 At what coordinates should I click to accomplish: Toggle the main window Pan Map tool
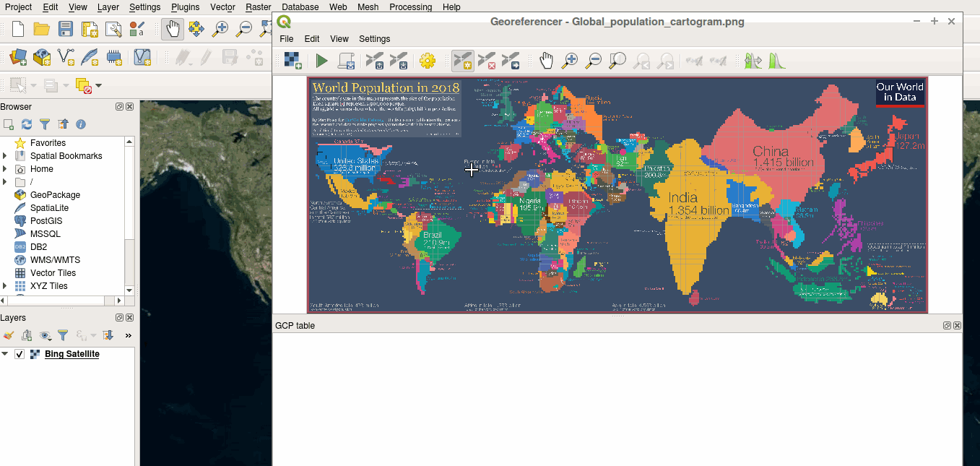point(172,29)
